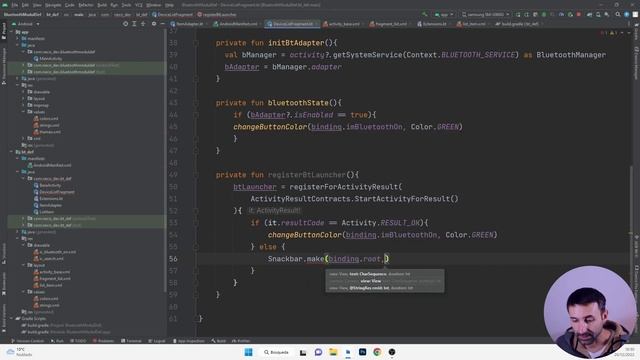Open the Version Control tool window
640x360 pixels.
(28, 341)
